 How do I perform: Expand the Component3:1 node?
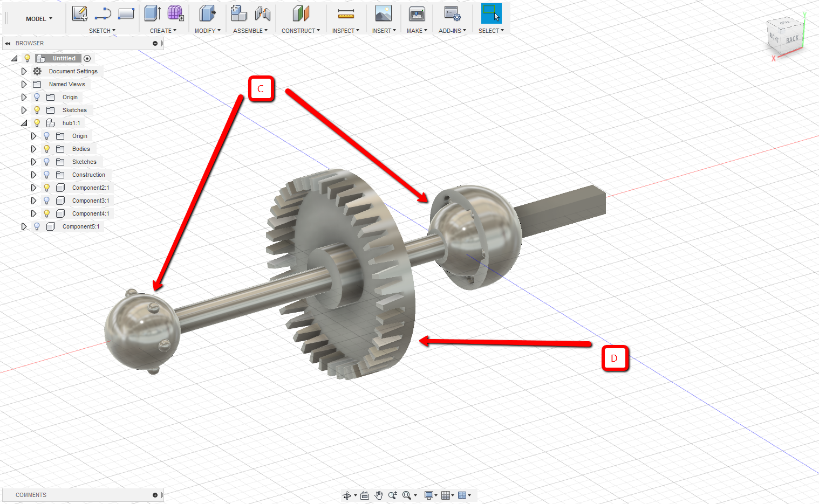(x=33, y=201)
